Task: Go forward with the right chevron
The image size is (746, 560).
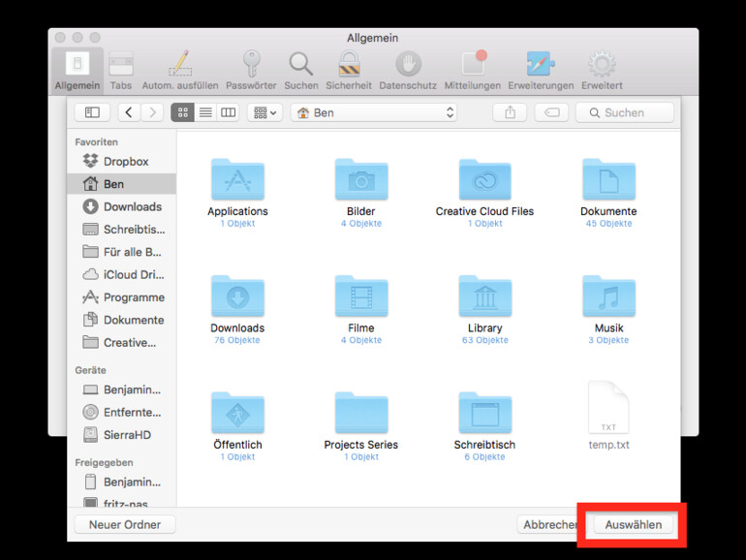Action: (152, 112)
